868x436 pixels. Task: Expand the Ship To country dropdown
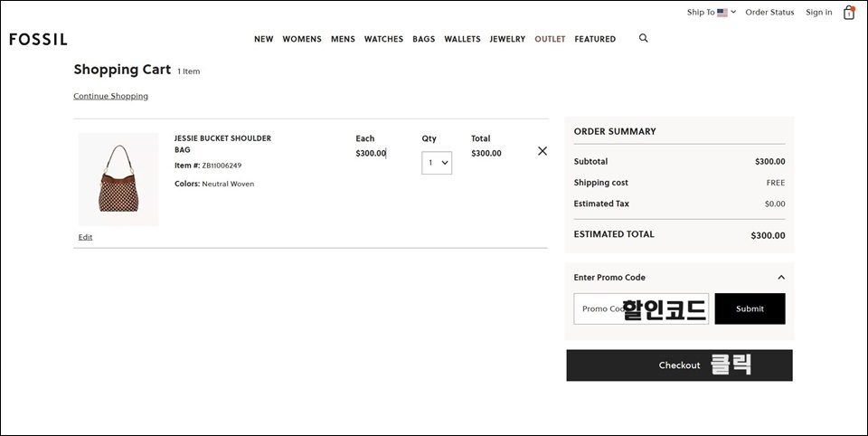point(712,12)
